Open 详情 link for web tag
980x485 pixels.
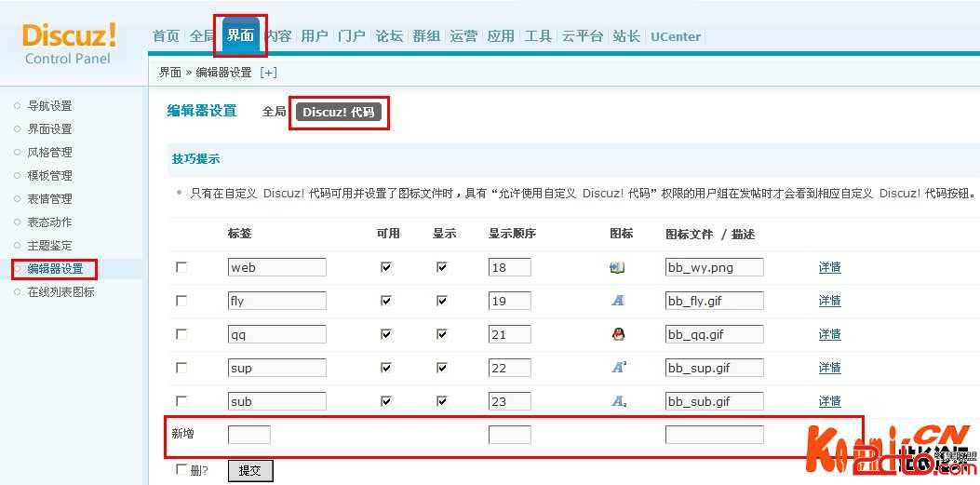click(x=829, y=267)
